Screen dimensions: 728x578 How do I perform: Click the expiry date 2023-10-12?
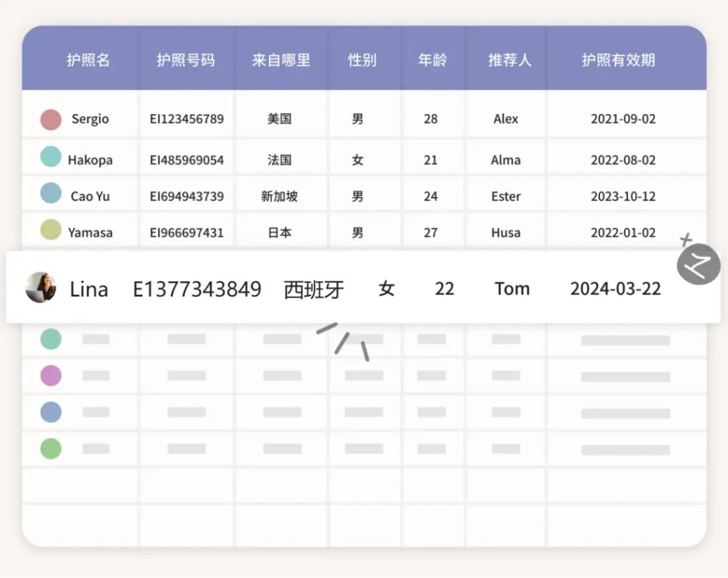click(x=623, y=196)
